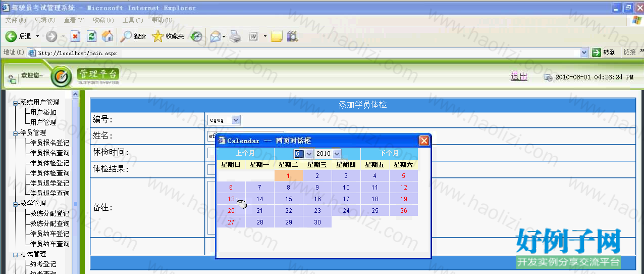Click the IE Back arrow button
Viewport: 644px width, 274px height.
coord(11,36)
